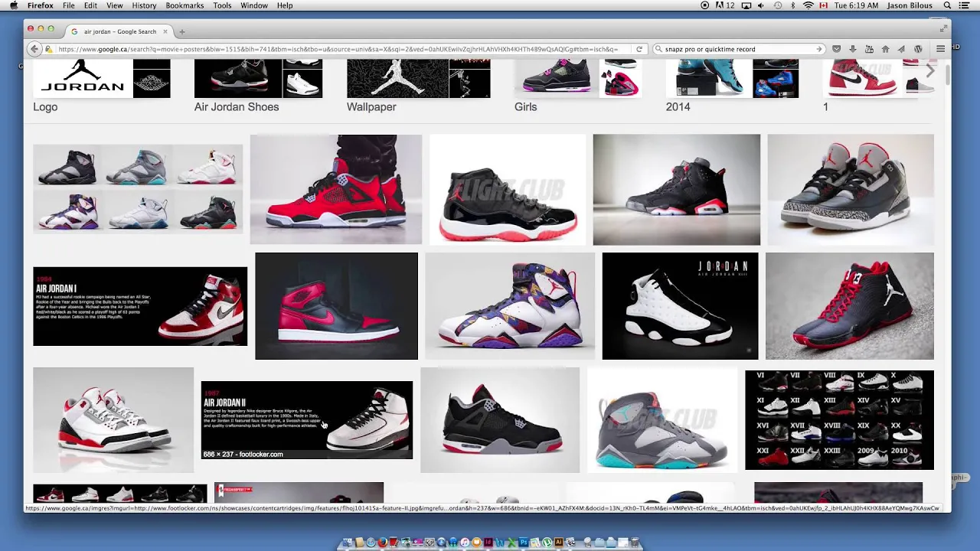Viewport: 980px width, 551px height.
Task: Open the Jason Bilous user menu
Action: (x=911, y=5)
